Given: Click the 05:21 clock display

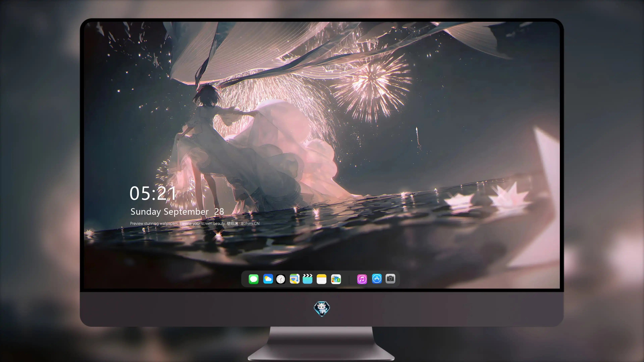Looking at the screenshot, I should 153,193.
